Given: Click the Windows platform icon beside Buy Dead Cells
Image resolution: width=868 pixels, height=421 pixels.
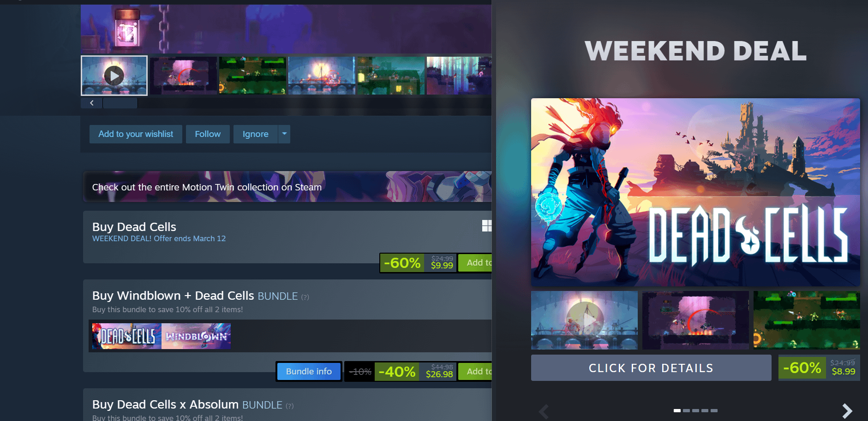Looking at the screenshot, I should [486, 225].
